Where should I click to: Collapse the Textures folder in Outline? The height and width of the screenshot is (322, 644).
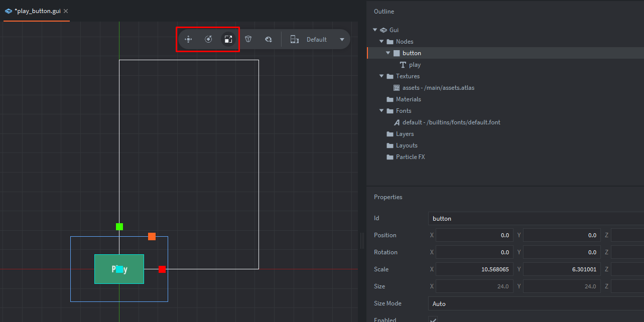coord(381,76)
